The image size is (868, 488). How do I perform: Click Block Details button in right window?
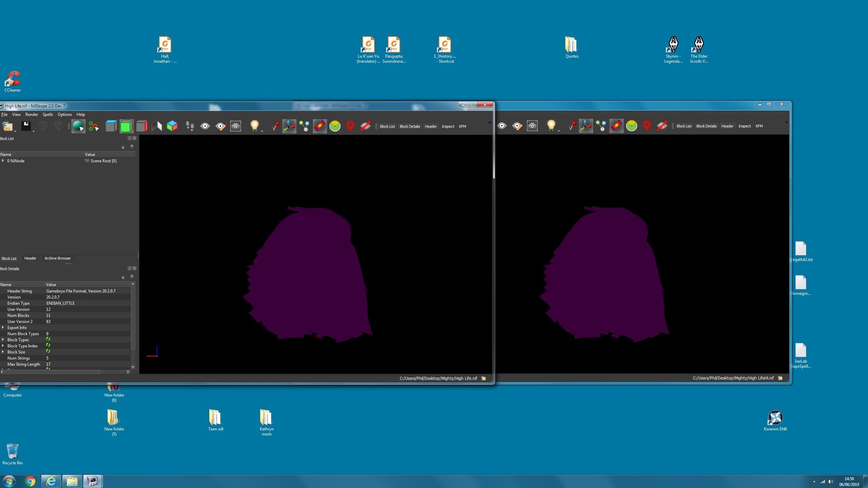(x=706, y=126)
